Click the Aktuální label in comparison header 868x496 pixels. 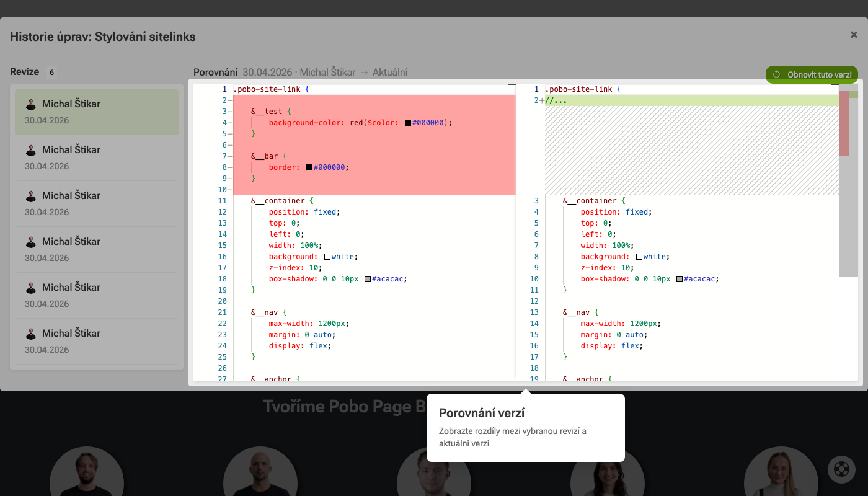[390, 73]
